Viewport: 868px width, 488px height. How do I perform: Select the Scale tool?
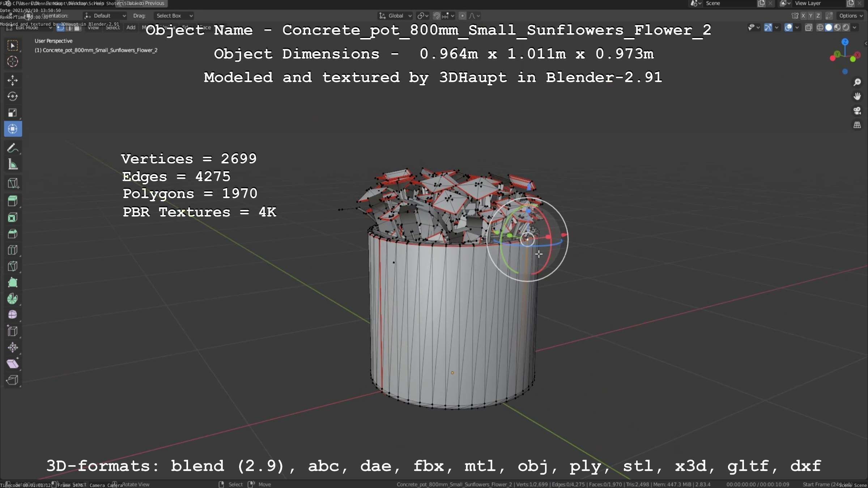click(x=13, y=113)
